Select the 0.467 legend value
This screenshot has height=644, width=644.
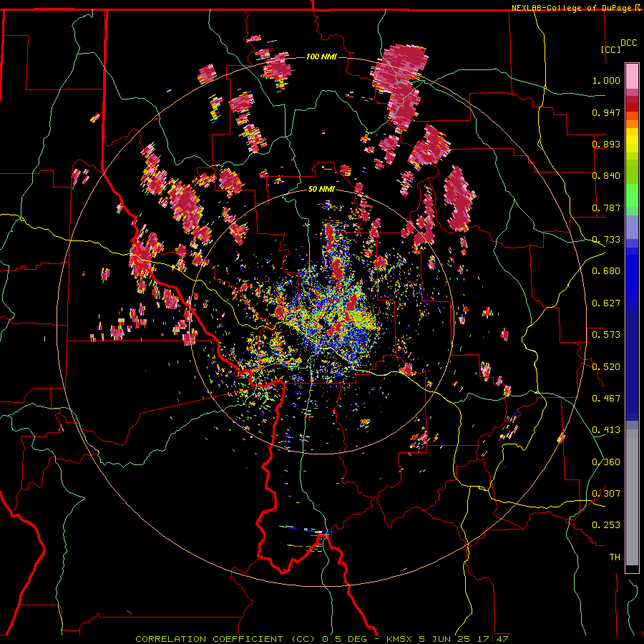pos(606,399)
